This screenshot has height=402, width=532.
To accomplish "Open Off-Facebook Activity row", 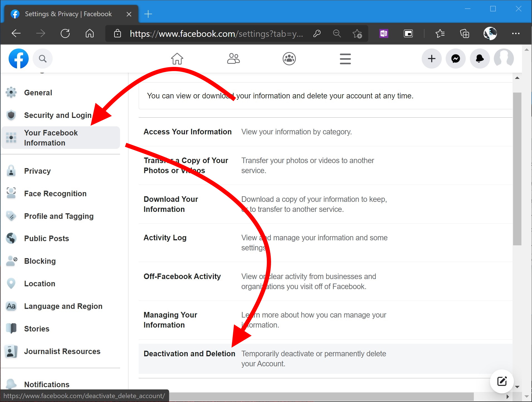I will [325, 281].
